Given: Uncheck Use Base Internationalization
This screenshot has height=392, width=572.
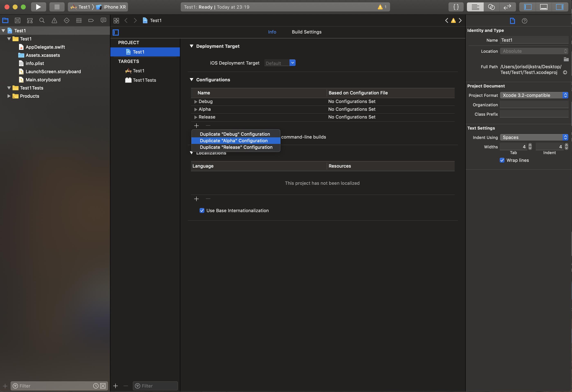Looking at the screenshot, I should point(202,210).
